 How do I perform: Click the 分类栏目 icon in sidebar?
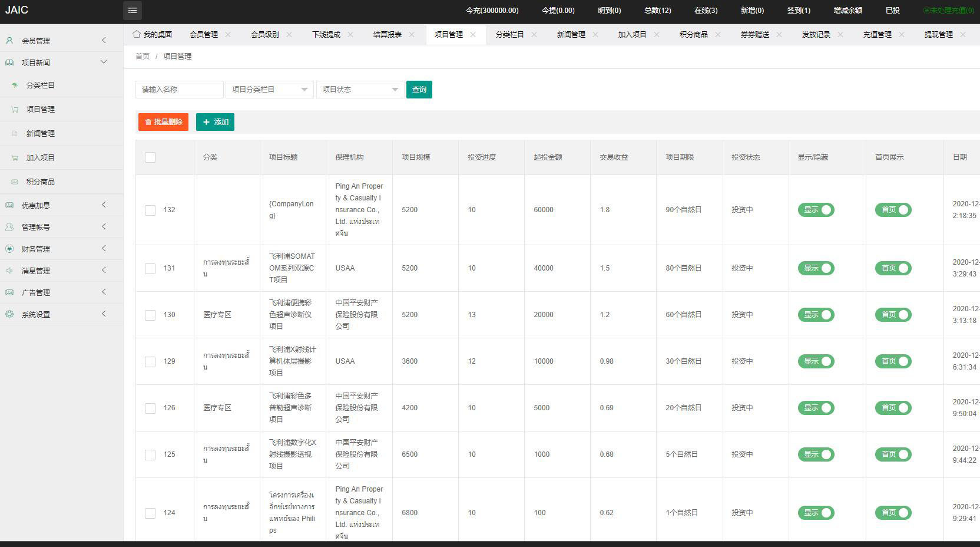pos(15,85)
